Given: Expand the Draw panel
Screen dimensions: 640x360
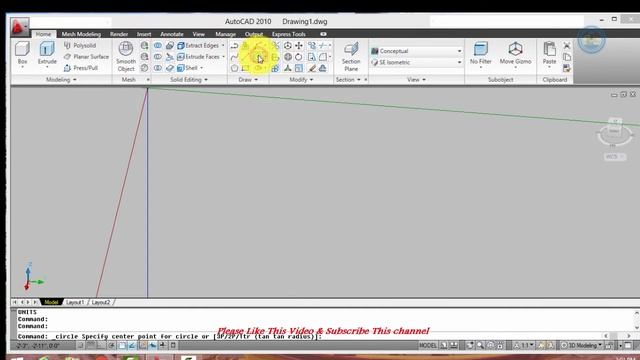Looking at the screenshot, I should [x=248, y=80].
